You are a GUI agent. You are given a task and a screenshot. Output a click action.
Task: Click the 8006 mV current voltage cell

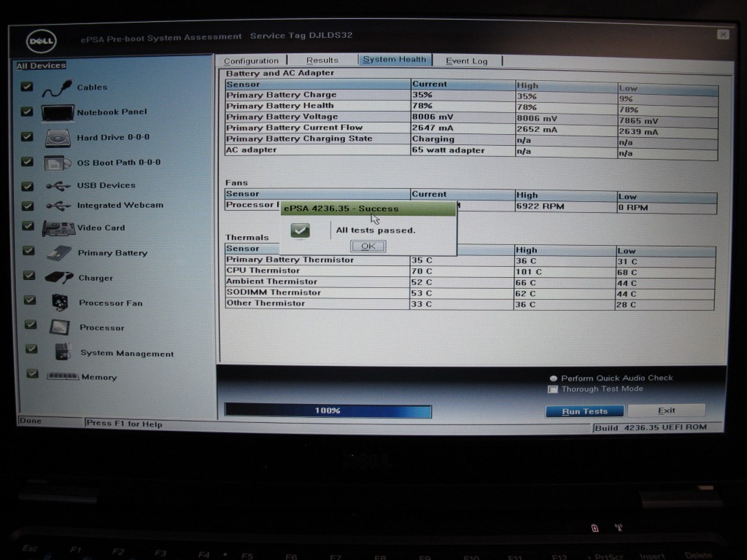(462, 117)
